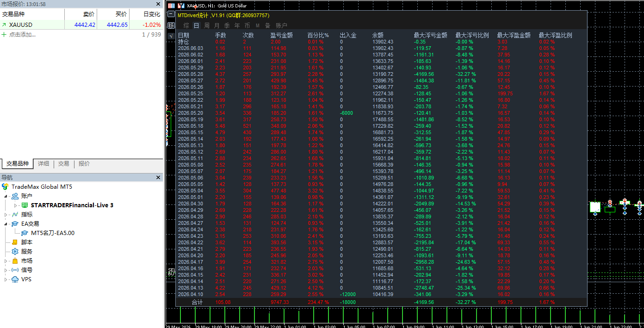This screenshot has width=644, height=328.
Task: Select the 周 weekly statistics tab
Action: pyautogui.click(x=207, y=25)
